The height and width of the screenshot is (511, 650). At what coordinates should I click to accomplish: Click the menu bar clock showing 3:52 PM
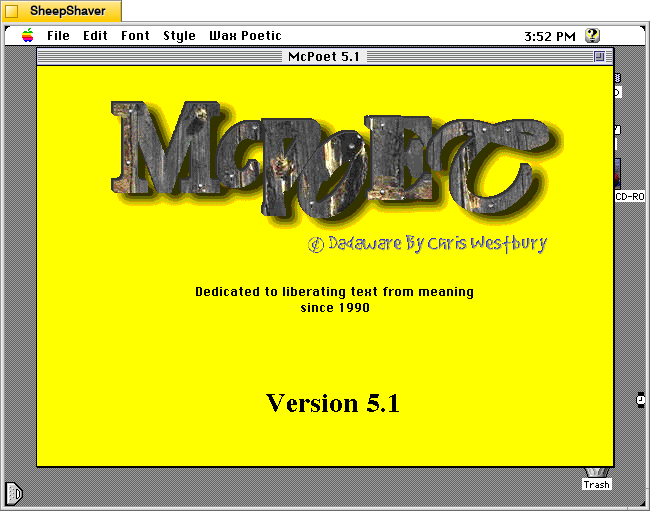click(x=550, y=36)
